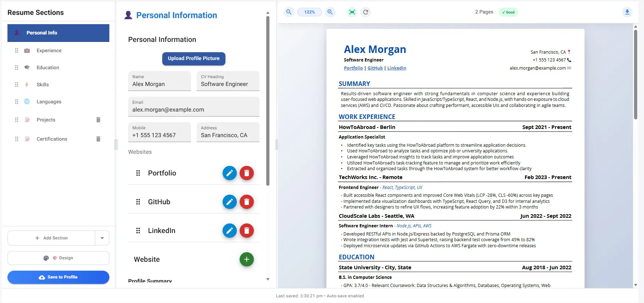Follow the LinkedIn link in resume preview

[x=397, y=68]
